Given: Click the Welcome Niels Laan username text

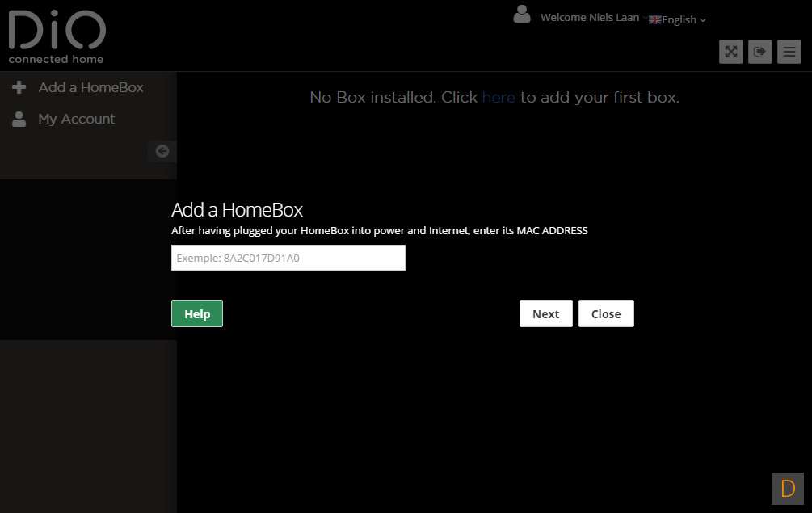Looking at the screenshot, I should 589,18.
